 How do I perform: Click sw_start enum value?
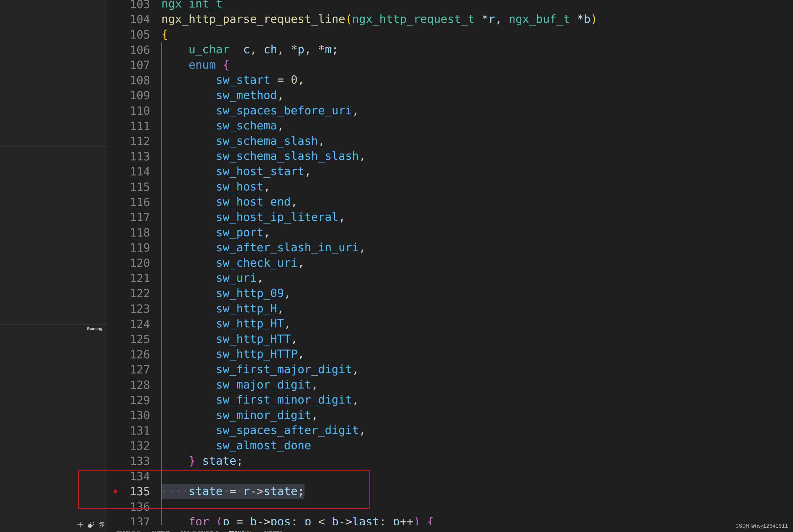click(x=243, y=80)
